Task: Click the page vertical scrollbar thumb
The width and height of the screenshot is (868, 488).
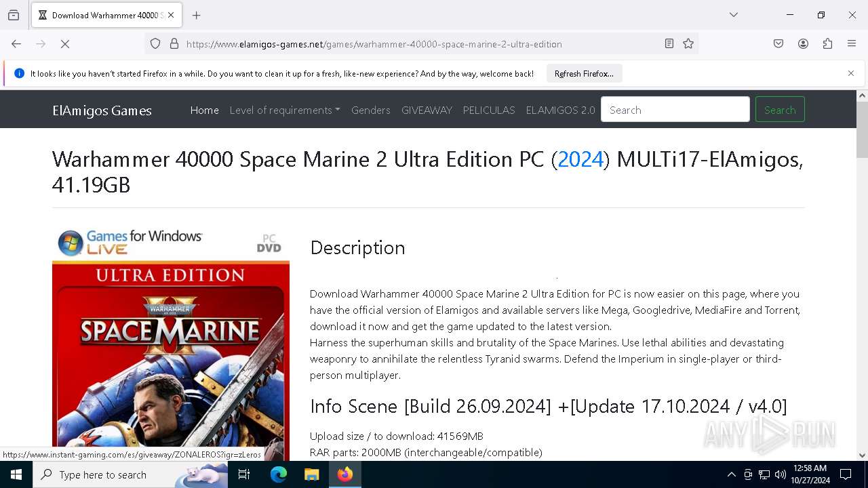Action: click(x=862, y=130)
